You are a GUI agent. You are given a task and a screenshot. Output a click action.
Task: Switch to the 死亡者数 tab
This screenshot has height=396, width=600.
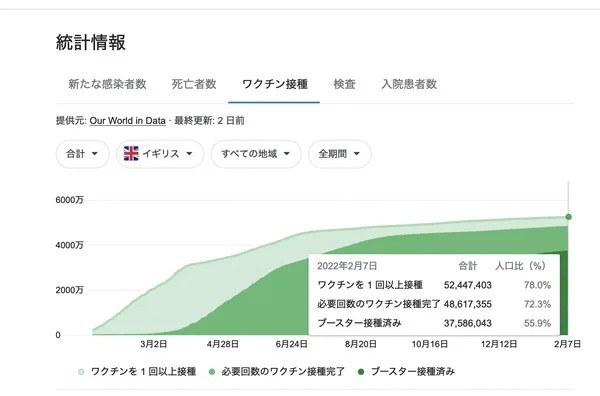(194, 84)
